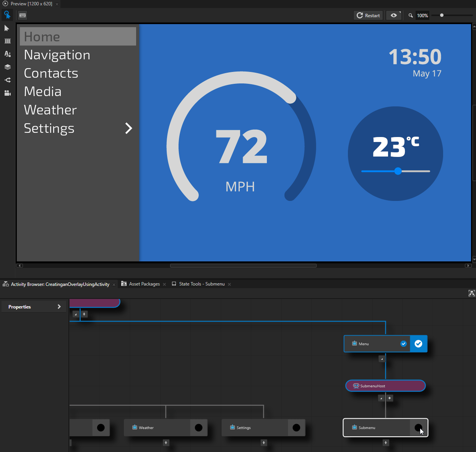Click the virtual keyboard icon near preview tab
The image size is (476, 452).
(x=22, y=15)
